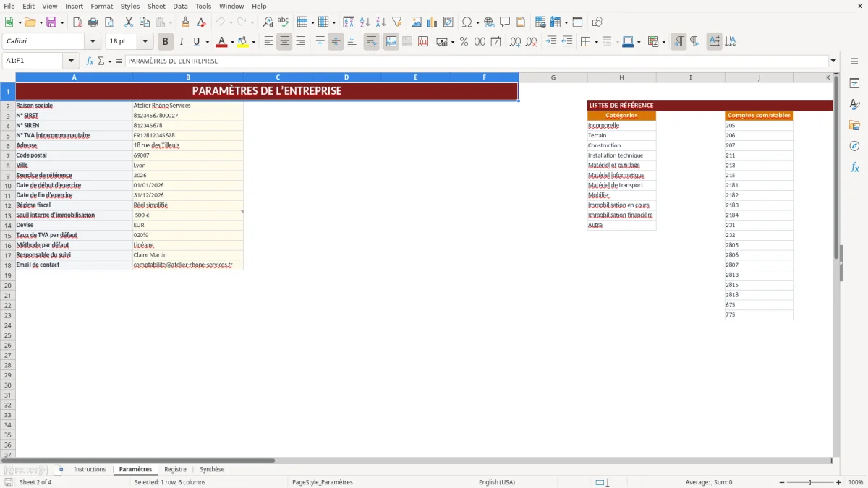Screen dimensions: 868x488
Task: Click cell with Claire Martin
Action: pos(188,255)
